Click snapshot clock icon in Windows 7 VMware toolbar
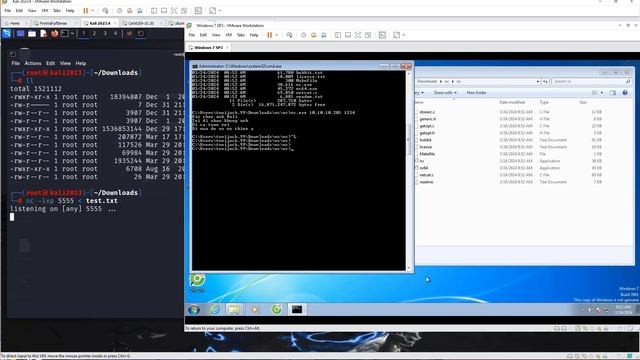The width and height of the screenshot is (640, 360). coord(303,35)
